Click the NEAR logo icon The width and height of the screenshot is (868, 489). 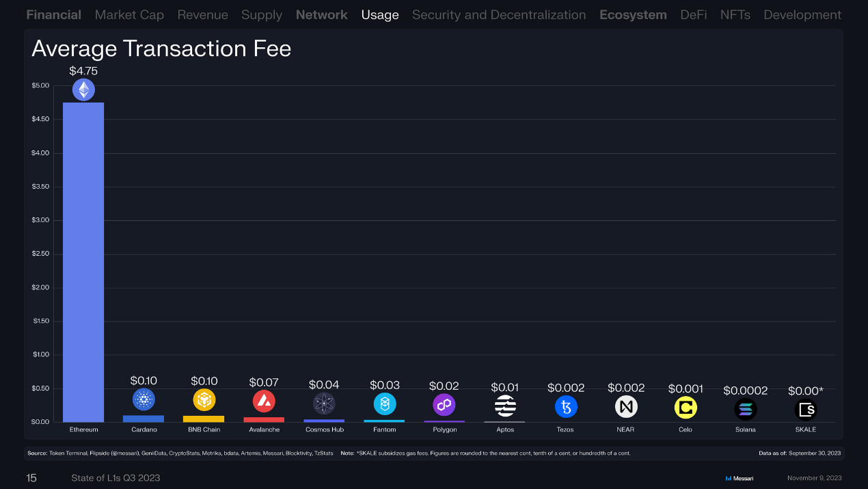(626, 407)
